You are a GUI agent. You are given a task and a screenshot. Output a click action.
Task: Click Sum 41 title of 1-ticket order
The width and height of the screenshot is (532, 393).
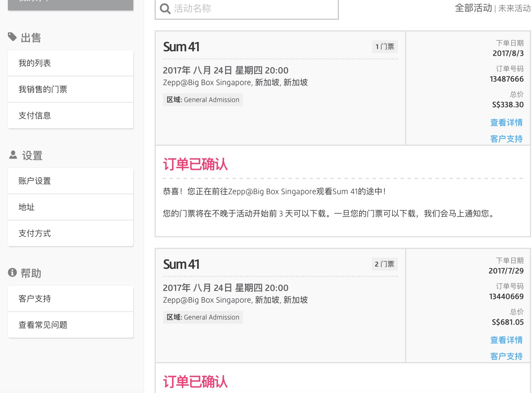click(x=181, y=47)
